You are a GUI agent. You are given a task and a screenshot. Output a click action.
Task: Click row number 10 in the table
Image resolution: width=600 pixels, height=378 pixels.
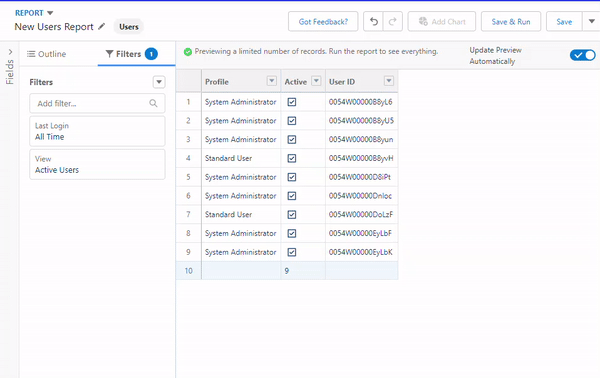[189, 271]
